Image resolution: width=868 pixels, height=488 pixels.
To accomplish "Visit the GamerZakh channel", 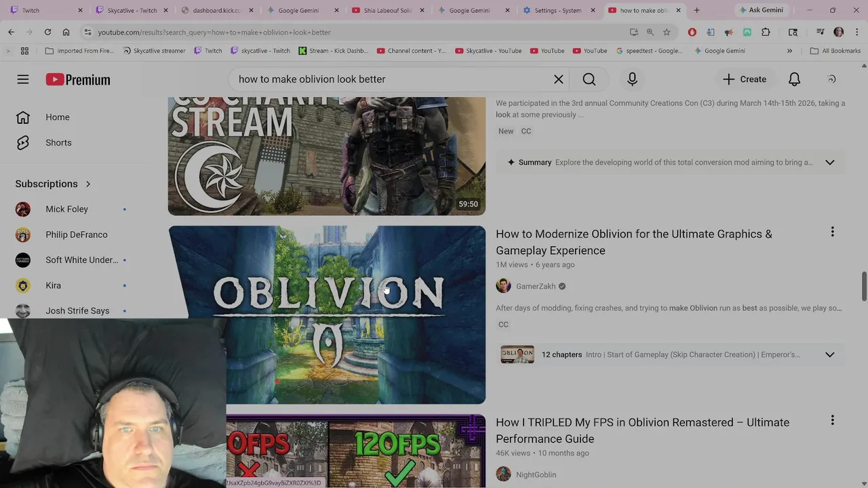I will coord(535,286).
